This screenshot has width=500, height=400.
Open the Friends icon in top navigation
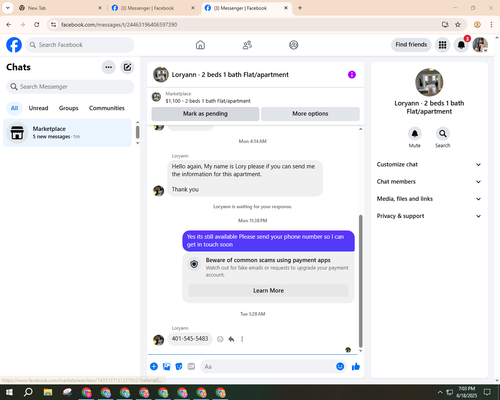click(x=247, y=45)
